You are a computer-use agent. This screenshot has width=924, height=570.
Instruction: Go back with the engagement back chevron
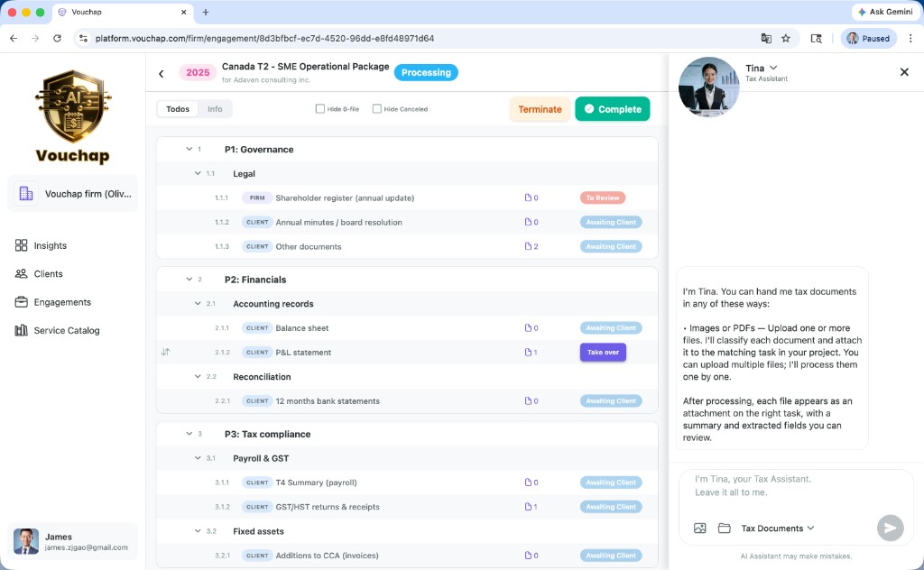click(x=162, y=74)
